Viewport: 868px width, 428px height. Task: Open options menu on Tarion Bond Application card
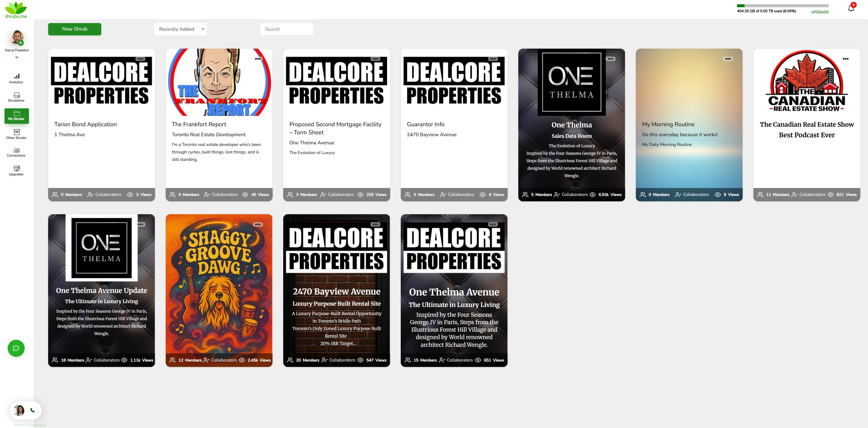(140, 59)
